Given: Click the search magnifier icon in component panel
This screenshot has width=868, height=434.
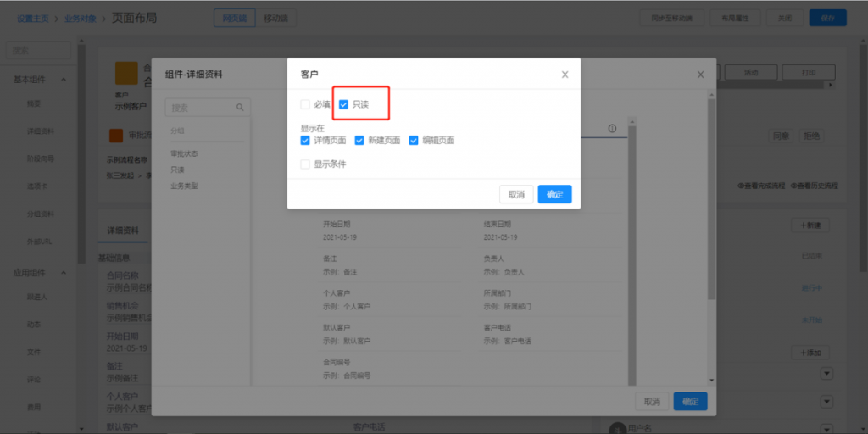Looking at the screenshot, I should [240, 108].
